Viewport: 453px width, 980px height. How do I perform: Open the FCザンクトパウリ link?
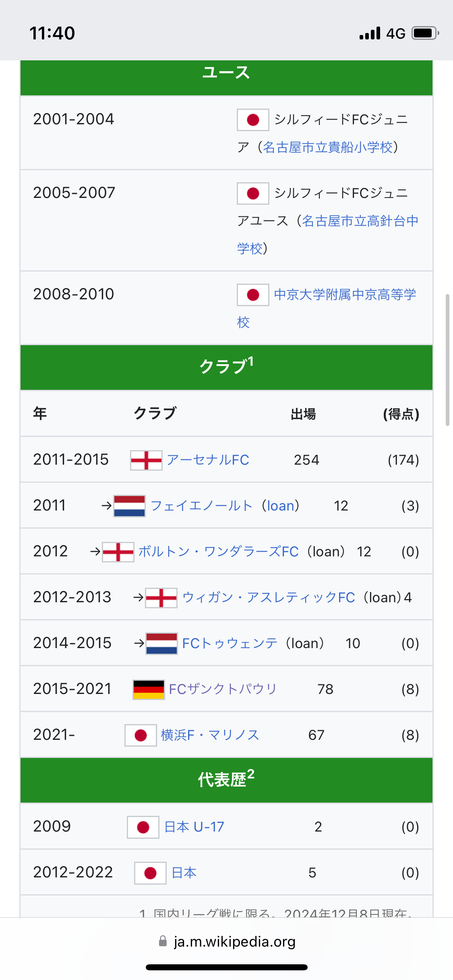point(223,689)
